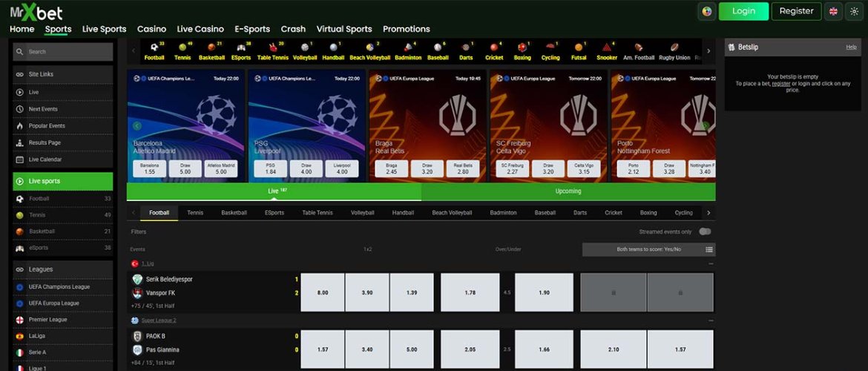Viewport: 868px width, 371px height.
Task: Select the Am. Football icon in carousel
Action: click(x=638, y=47)
